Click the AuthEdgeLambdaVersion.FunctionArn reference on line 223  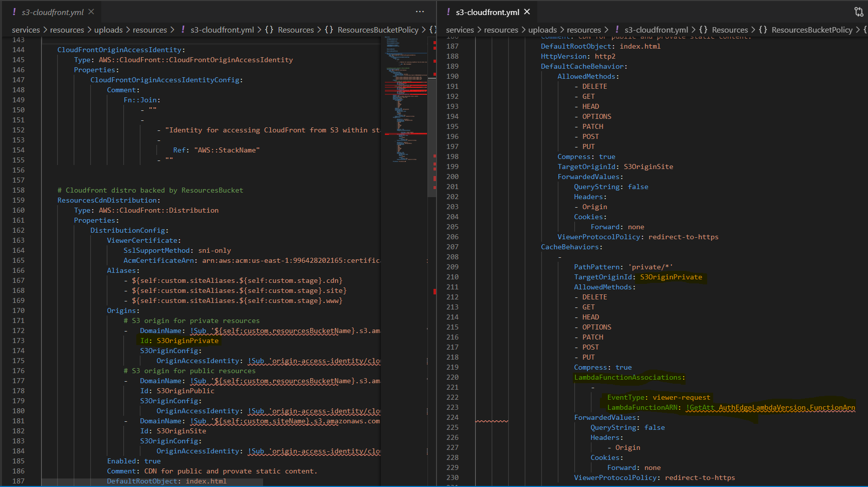coord(787,408)
